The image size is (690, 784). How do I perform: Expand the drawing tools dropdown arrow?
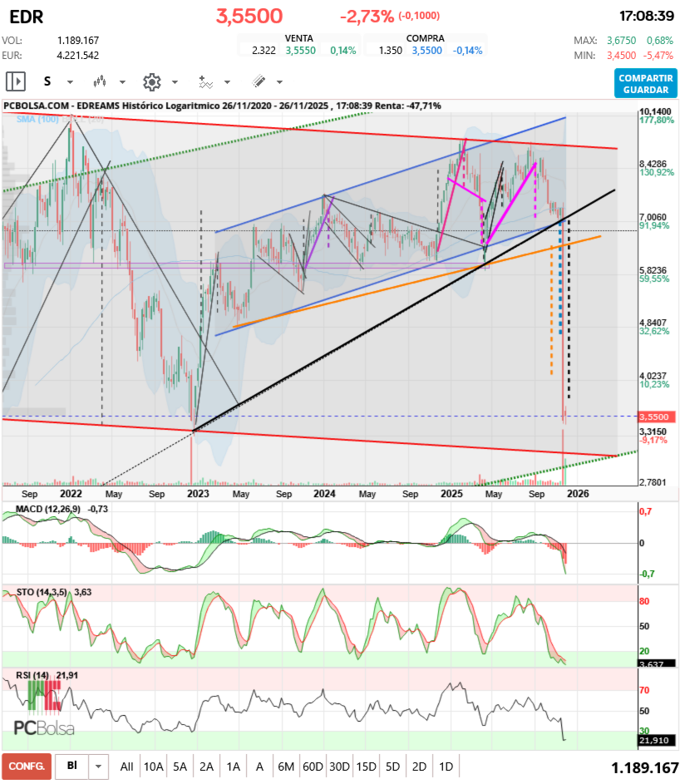tap(279, 82)
